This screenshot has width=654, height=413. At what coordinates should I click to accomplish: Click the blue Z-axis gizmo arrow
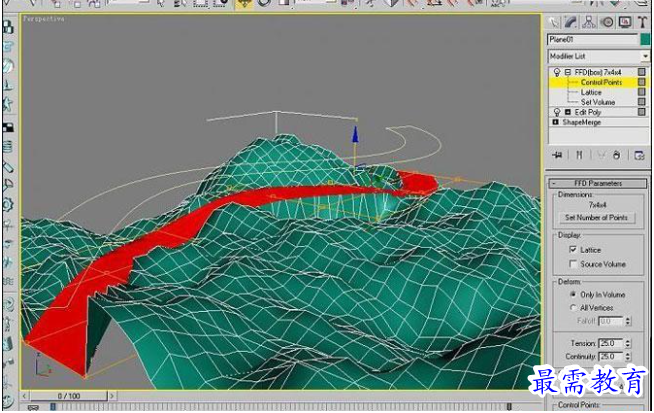pyautogui.click(x=355, y=136)
